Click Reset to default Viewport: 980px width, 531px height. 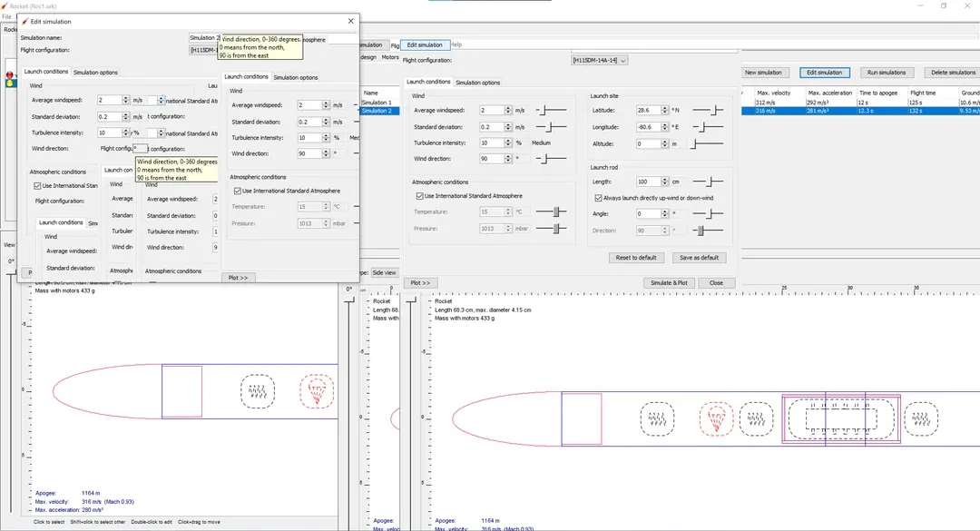coord(636,258)
